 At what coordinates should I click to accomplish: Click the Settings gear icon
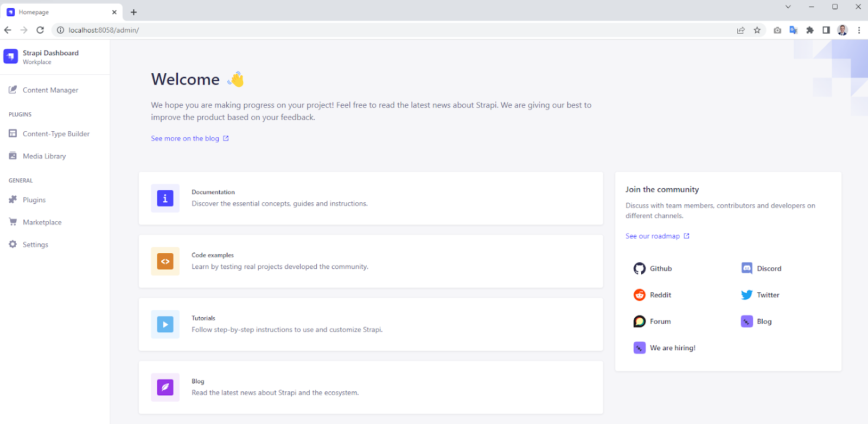click(x=13, y=244)
